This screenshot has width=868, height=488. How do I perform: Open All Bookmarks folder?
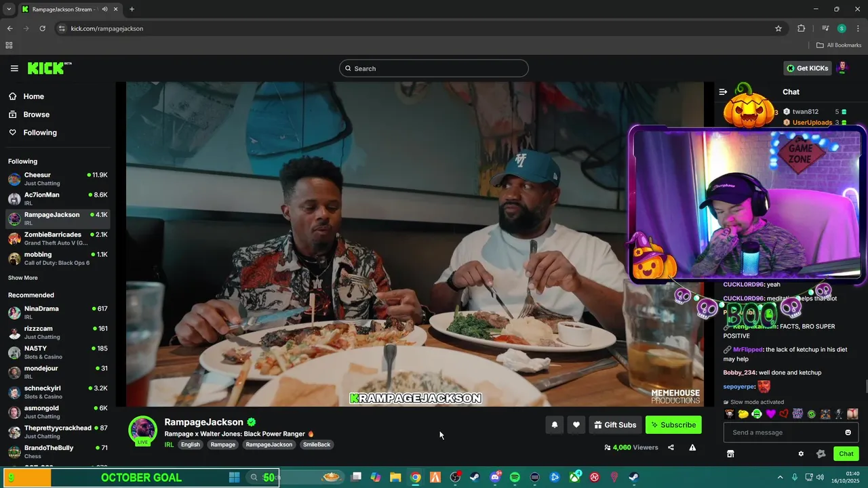839,45
